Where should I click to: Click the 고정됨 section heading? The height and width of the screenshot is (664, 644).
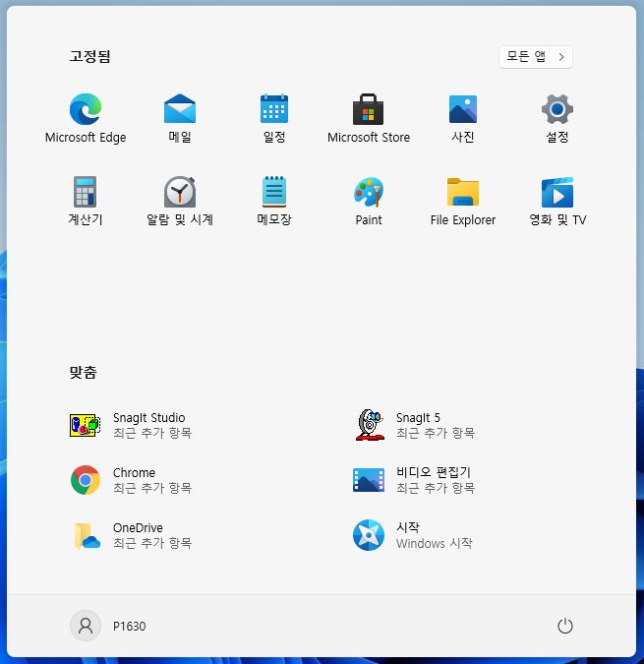pyautogui.click(x=89, y=56)
